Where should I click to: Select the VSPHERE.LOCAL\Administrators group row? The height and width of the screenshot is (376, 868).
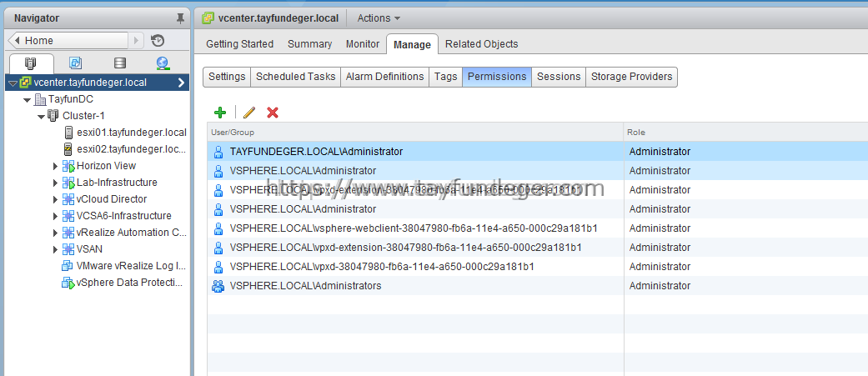coord(538,286)
